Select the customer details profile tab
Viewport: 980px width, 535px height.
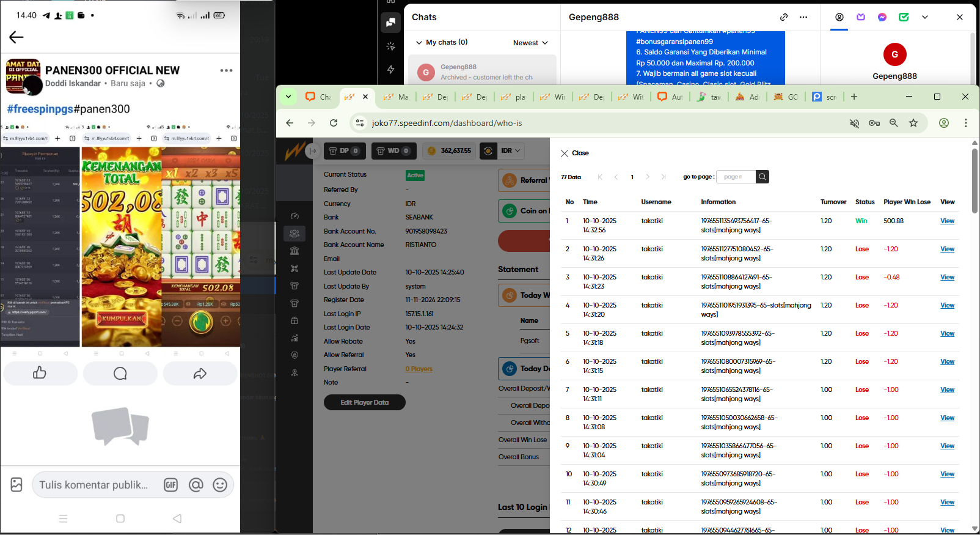click(x=839, y=17)
